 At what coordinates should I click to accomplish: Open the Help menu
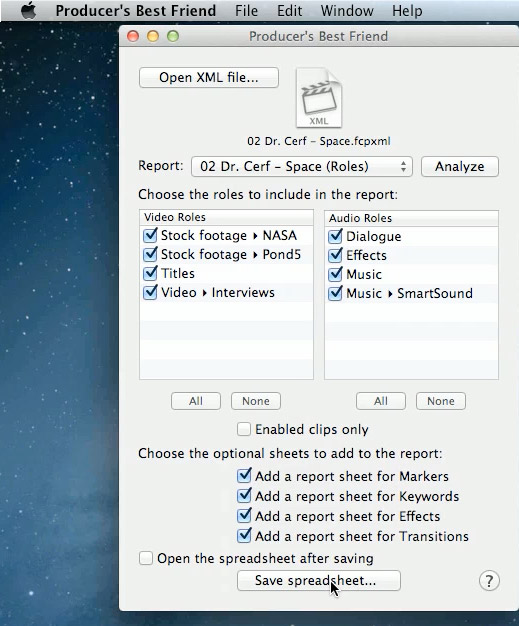407,11
